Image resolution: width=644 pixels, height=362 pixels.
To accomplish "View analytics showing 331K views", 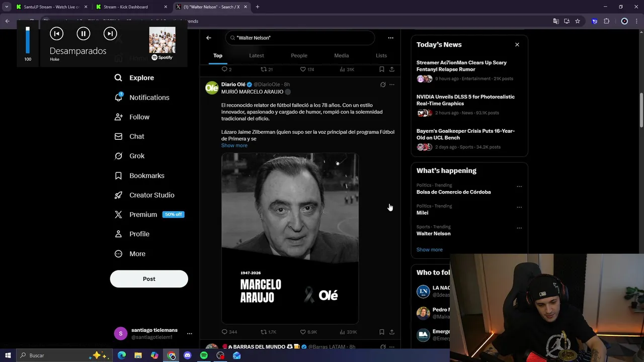I will point(348,332).
